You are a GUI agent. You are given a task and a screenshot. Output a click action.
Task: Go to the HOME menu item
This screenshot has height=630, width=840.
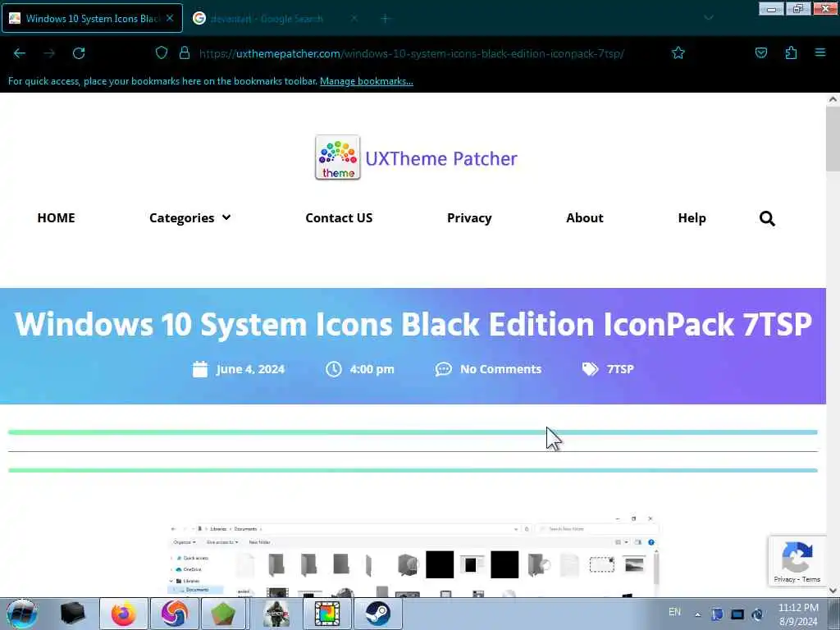[x=57, y=218]
